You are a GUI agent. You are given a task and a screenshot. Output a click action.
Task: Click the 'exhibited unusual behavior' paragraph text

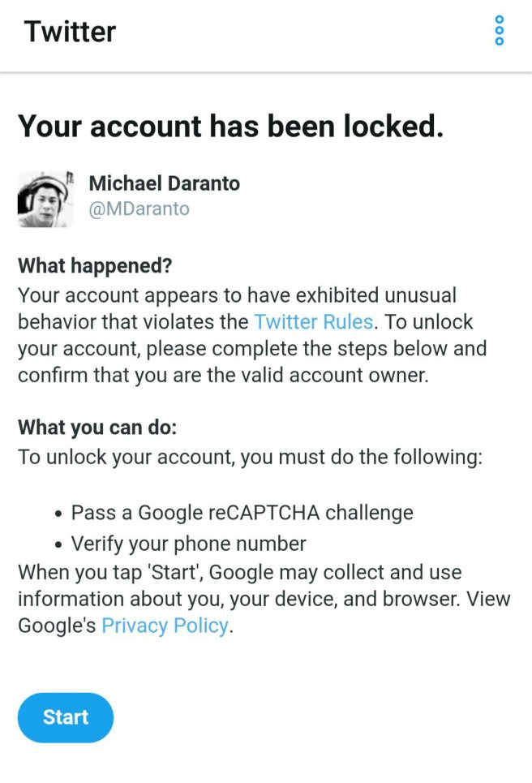click(235, 295)
